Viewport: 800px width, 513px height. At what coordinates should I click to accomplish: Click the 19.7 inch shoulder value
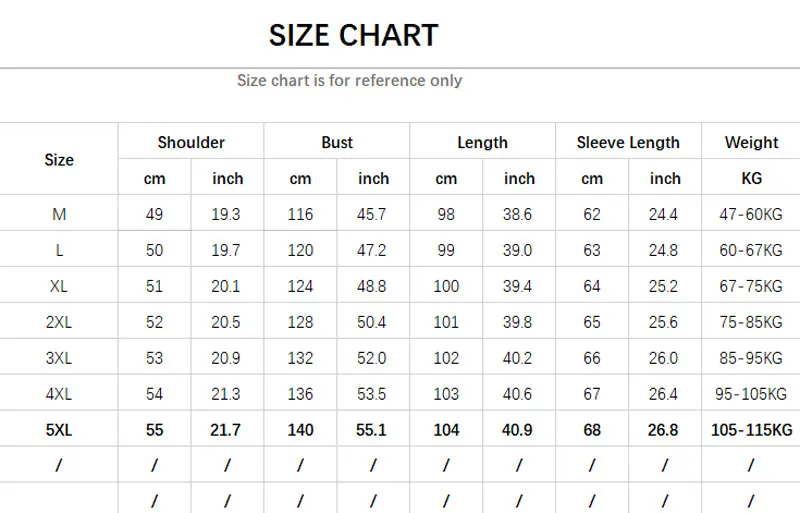[x=227, y=250]
